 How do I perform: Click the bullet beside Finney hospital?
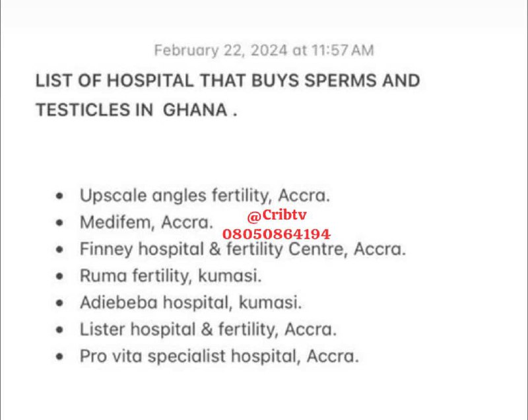click(59, 250)
